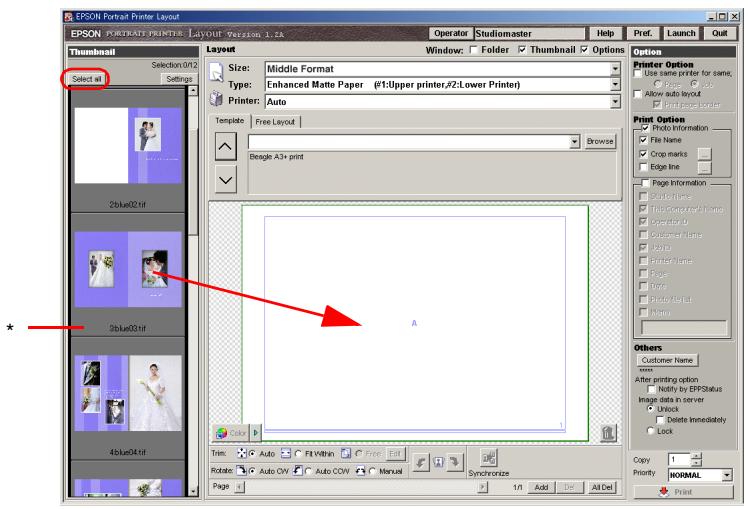
Task: Click the previous page arrow
Action: coord(239,487)
